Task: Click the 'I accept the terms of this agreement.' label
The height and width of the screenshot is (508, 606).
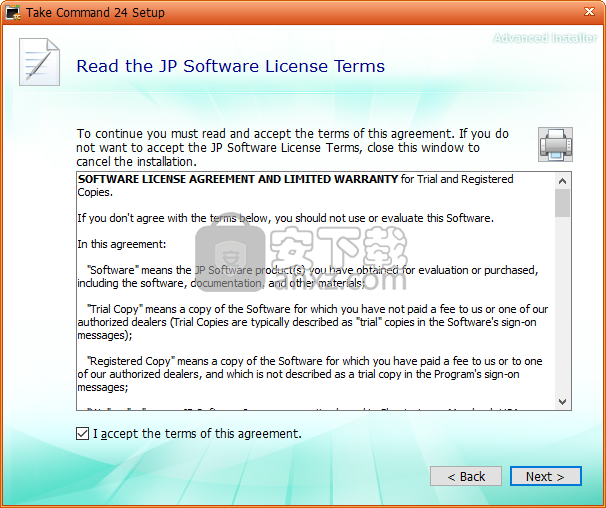Action: point(197,434)
